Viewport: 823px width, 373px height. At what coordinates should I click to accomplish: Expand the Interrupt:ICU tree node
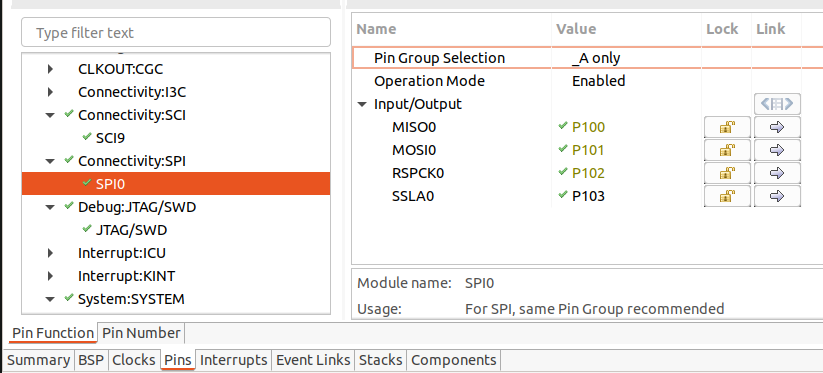coord(50,253)
